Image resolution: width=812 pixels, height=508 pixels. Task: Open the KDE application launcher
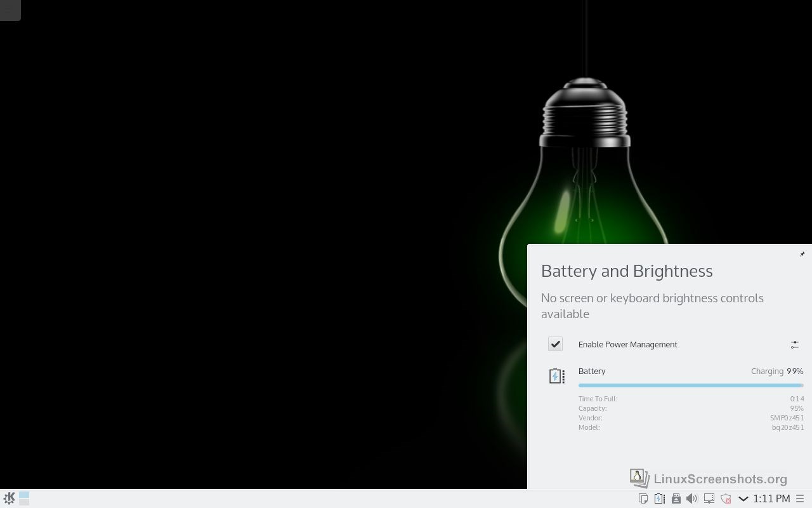10,498
